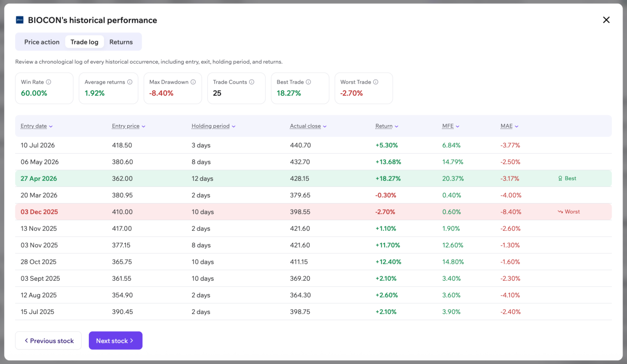Click entry price 362.00

[122, 179]
